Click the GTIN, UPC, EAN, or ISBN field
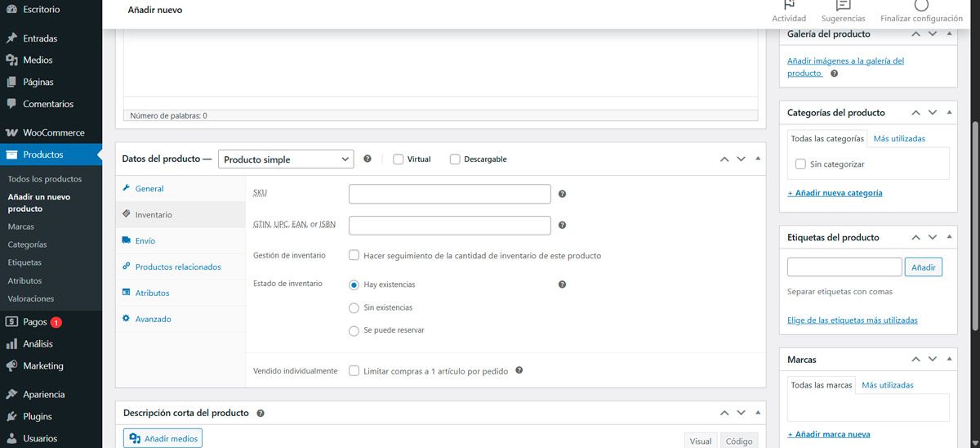Image resolution: width=980 pixels, height=448 pixels. [x=450, y=226]
